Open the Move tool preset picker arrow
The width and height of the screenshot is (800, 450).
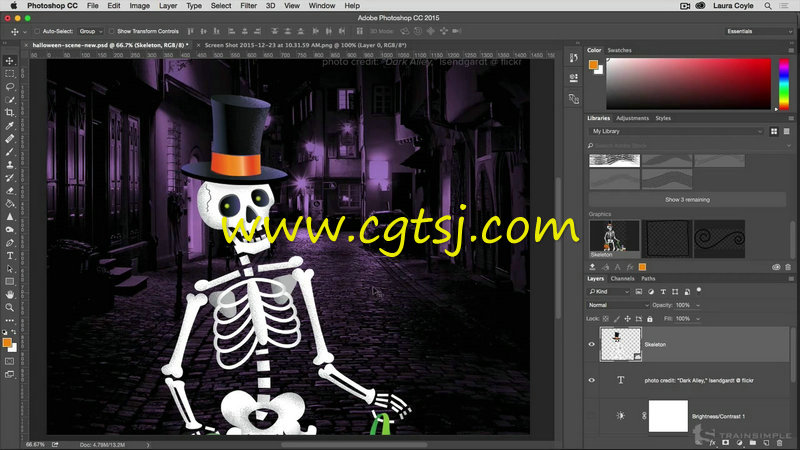25,32
